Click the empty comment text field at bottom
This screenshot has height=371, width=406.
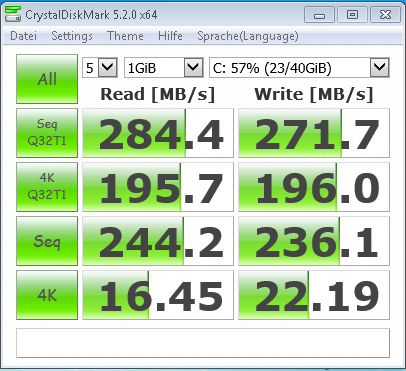(203, 343)
